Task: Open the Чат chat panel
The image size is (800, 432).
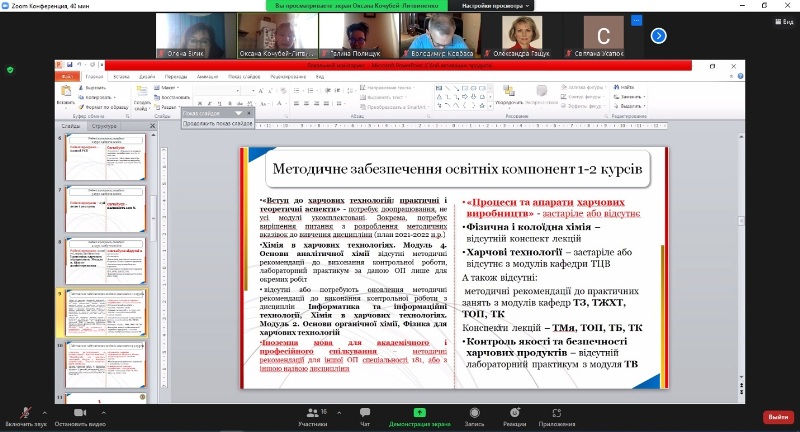Action: click(365, 412)
